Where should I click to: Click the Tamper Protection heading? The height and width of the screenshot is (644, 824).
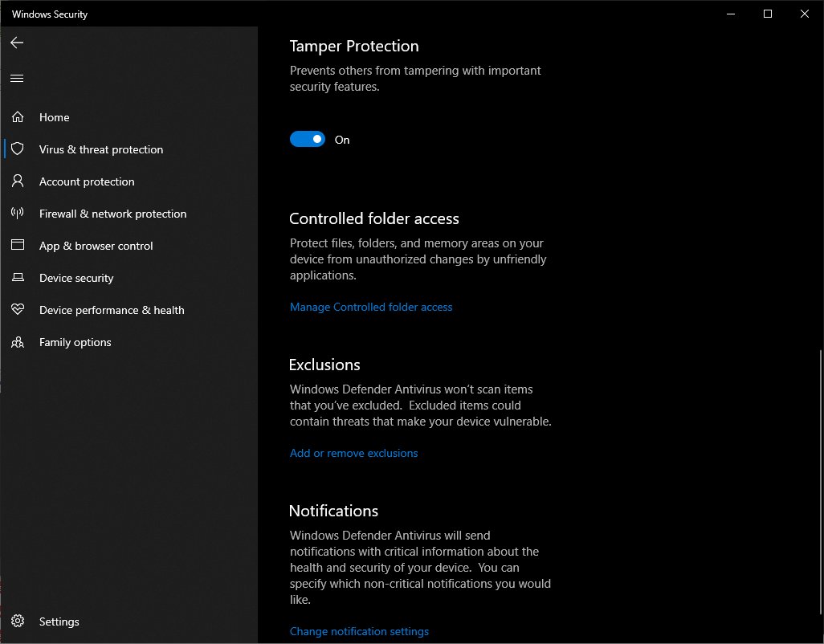[x=354, y=47]
